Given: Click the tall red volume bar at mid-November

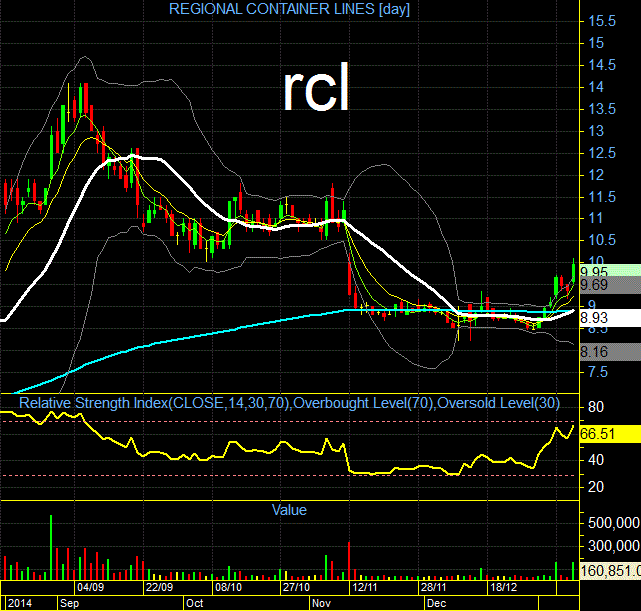Looking at the screenshot, I should [349, 561].
